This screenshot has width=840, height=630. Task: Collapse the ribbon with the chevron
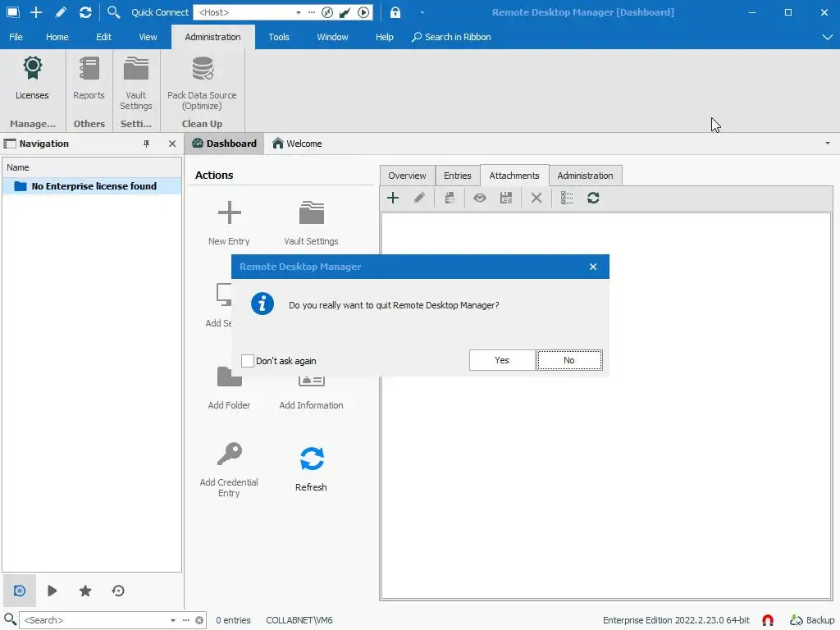828,37
